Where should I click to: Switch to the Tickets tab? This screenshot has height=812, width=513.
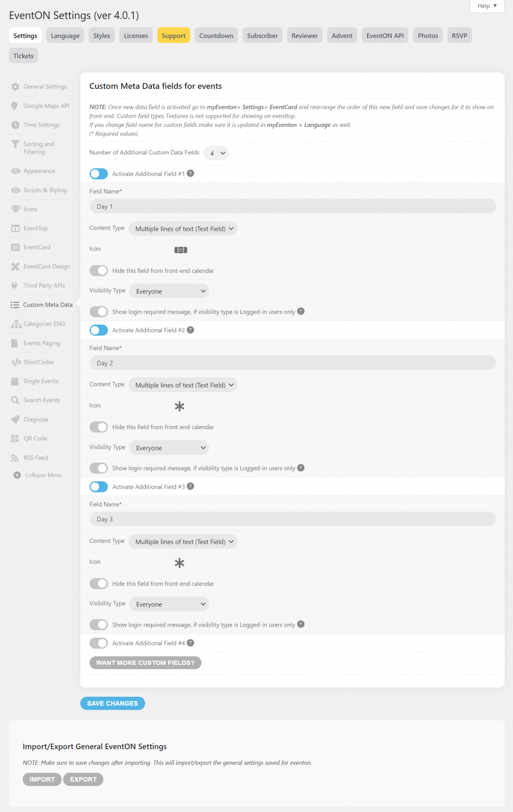[23, 55]
